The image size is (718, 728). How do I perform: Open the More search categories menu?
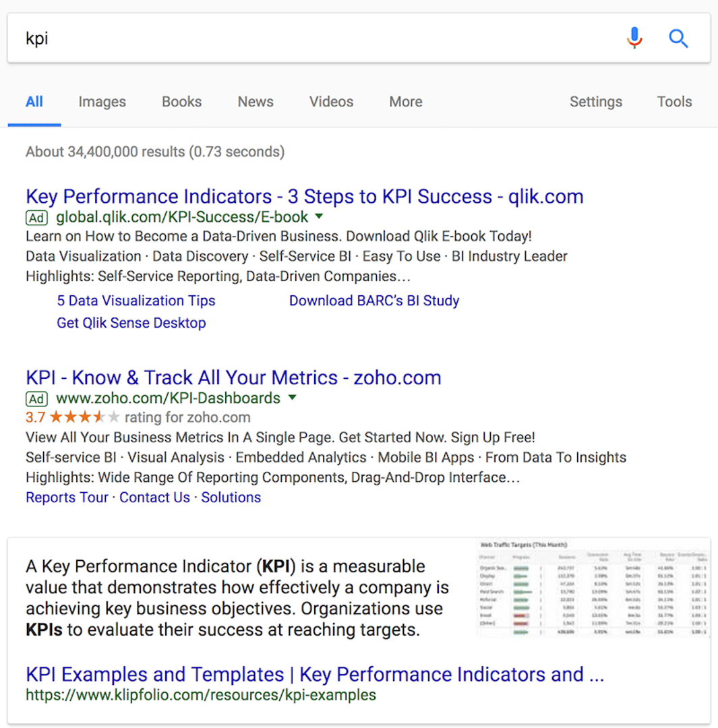tap(405, 102)
